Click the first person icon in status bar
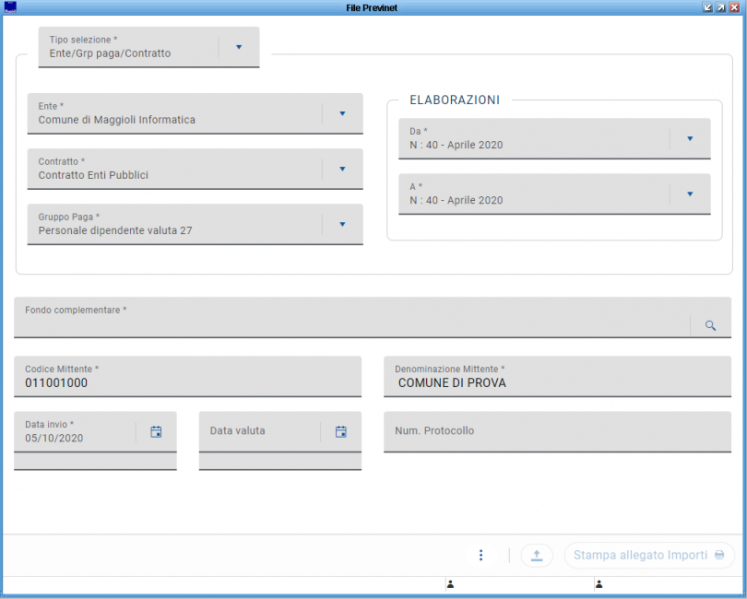Screen dimensions: 747x599 point(450,584)
